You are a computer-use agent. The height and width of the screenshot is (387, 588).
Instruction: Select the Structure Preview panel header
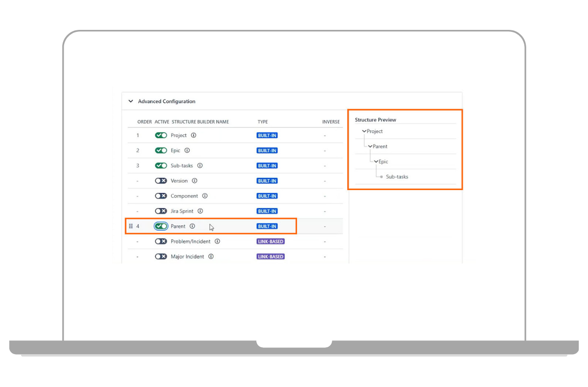(x=375, y=119)
